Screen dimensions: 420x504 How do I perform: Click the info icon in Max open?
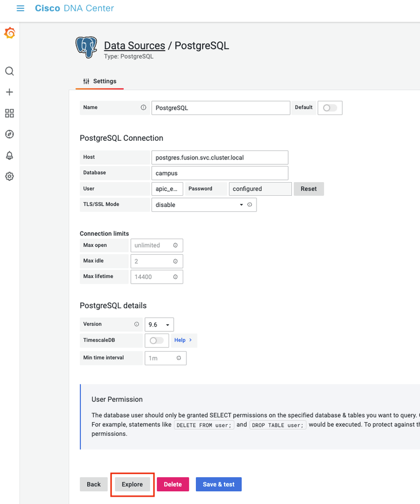pyautogui.click(x=175, y=245)
